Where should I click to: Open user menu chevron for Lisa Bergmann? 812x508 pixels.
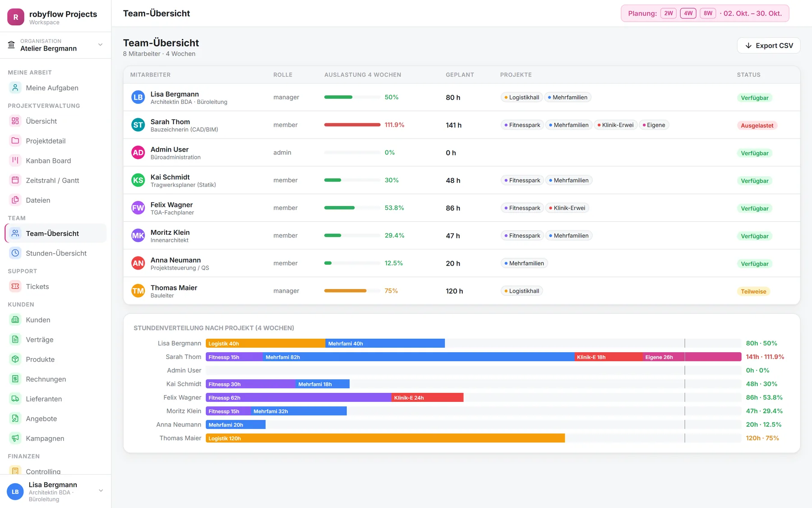pyautogui.click(x=101, y=491)
